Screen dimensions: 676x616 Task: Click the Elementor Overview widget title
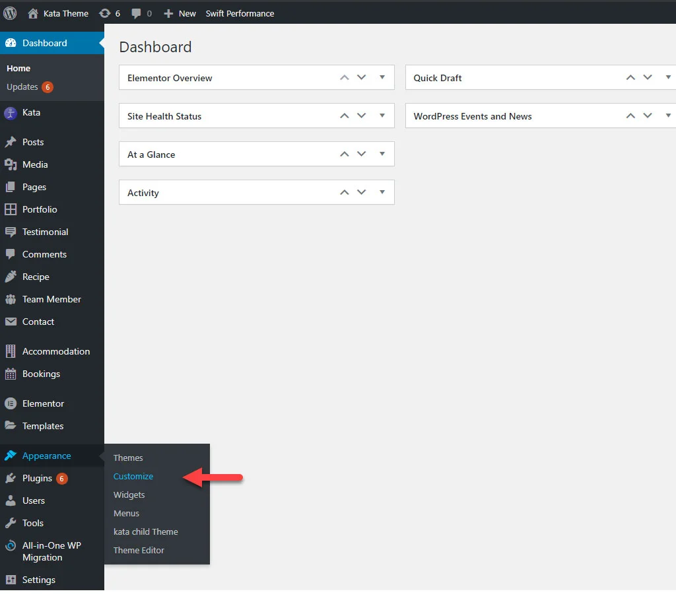pos(170,78)
